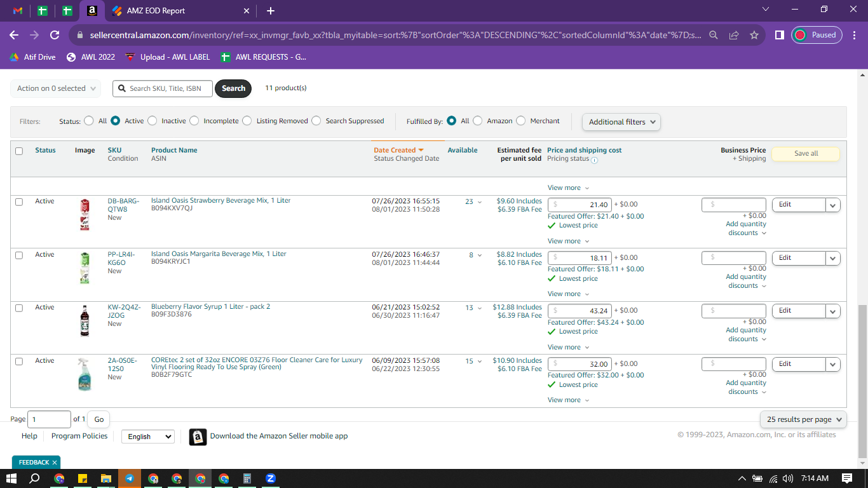
Task: Dismiss the FEEDBACK tab with its X
Action: [55, 463]
